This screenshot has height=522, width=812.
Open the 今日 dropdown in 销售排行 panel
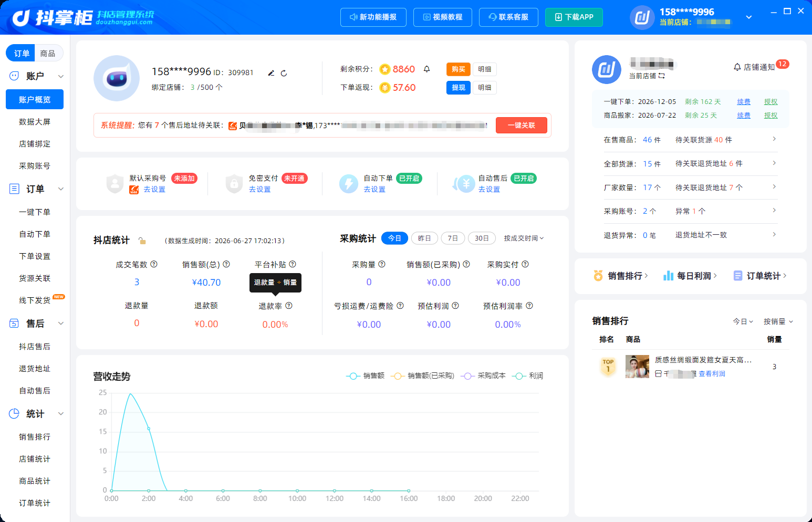click(x=743, y=321)
